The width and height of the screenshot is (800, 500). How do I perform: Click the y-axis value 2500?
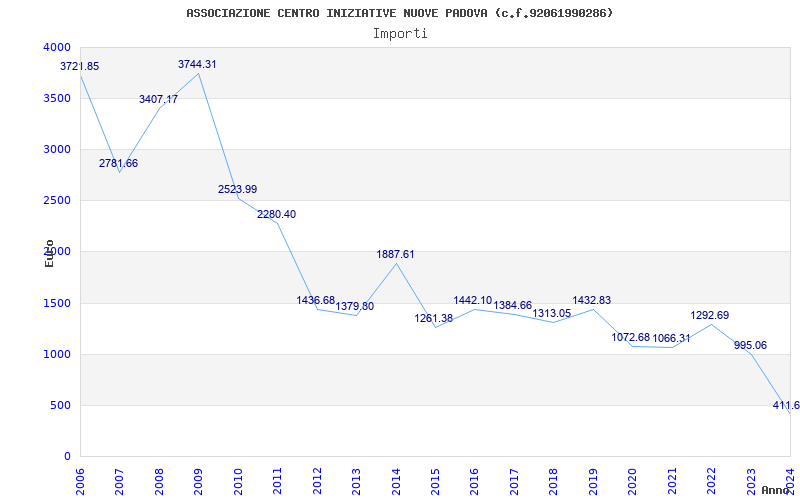point(58,200)
